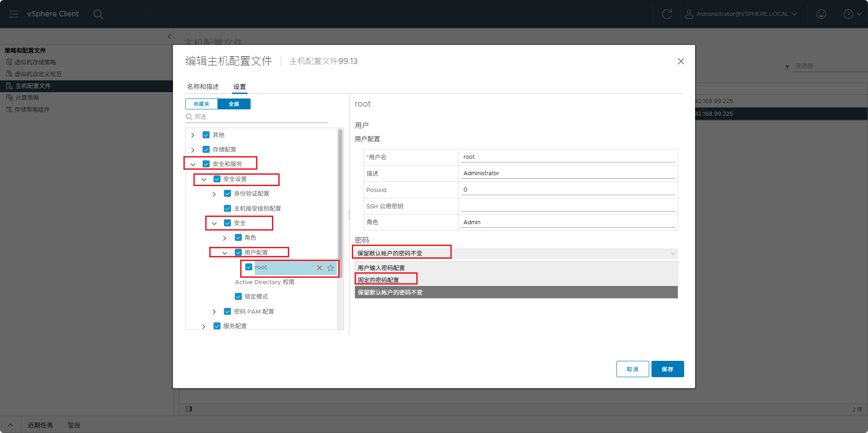Click the column chooser icon at table bottom

click(189, 409)
